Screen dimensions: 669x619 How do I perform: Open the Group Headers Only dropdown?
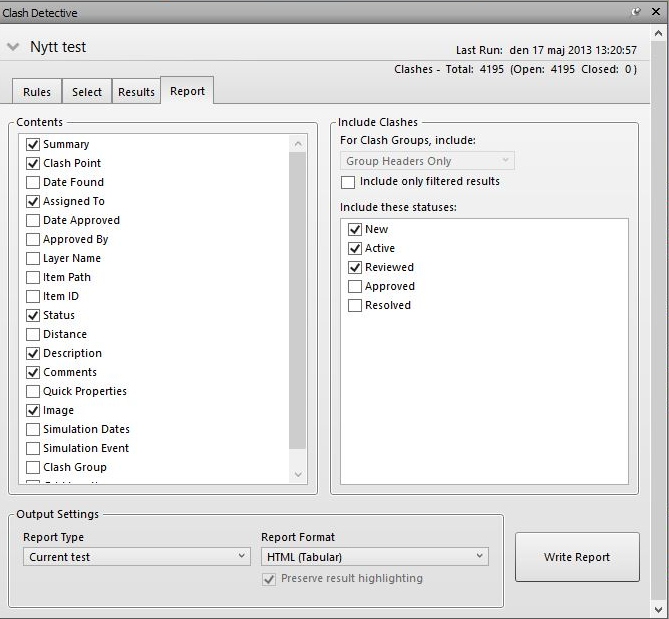(427, 161)
